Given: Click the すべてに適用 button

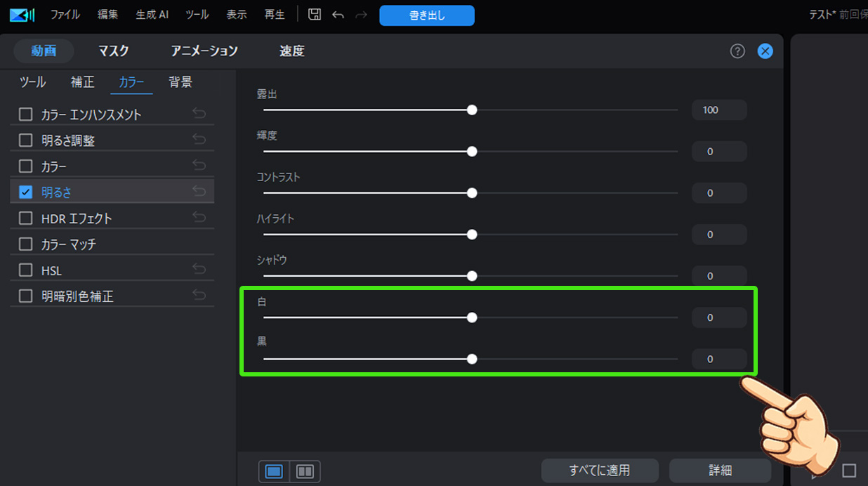Looking at the screenshot, I should click(600, 471).
